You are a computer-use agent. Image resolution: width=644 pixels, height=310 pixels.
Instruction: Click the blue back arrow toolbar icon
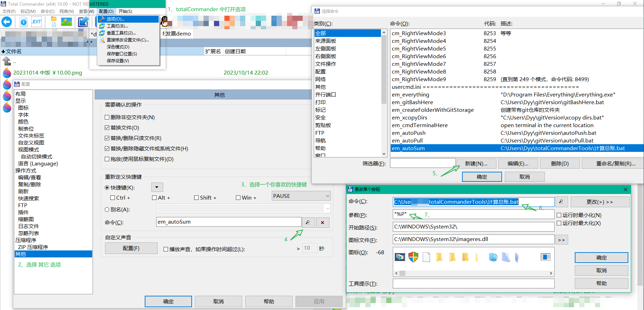pos(7,22)
